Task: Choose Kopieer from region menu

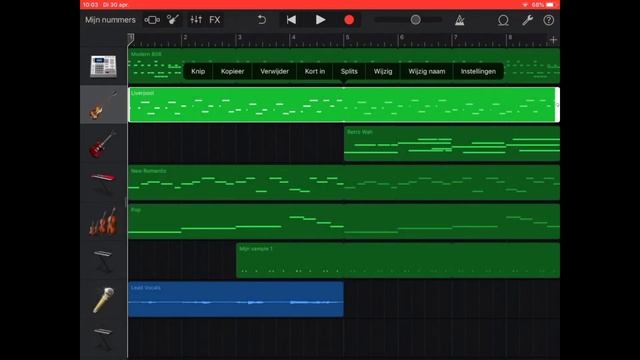Action: [x=232, y=71]
